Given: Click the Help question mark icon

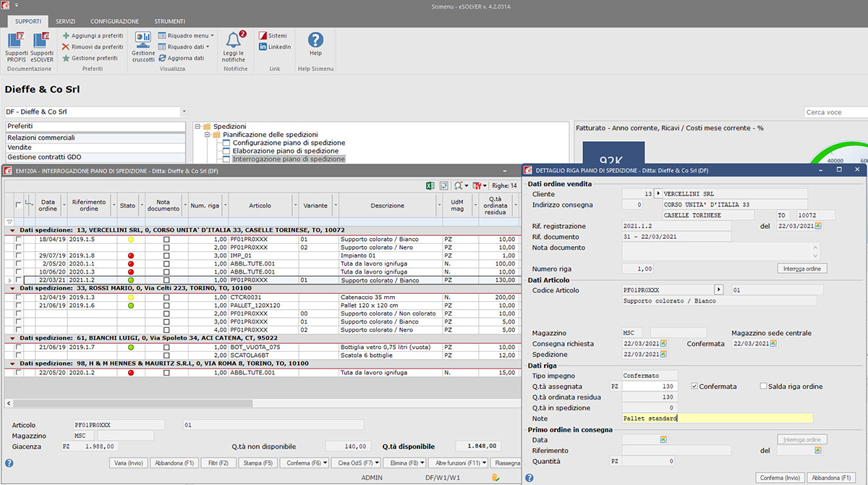Looking at the screenshot, I should tap(315, 41).
